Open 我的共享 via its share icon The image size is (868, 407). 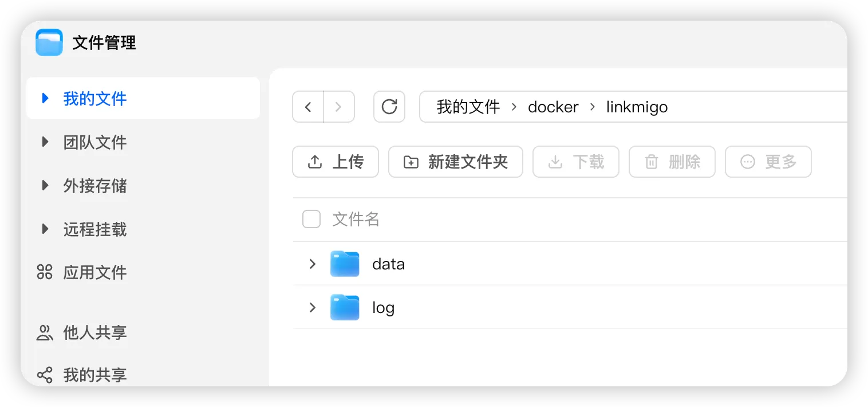click(x=45, y=375)
